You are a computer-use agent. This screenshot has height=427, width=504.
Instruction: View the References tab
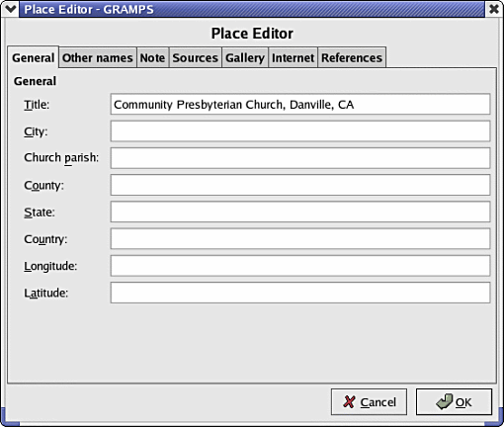(x=352, y=58)
